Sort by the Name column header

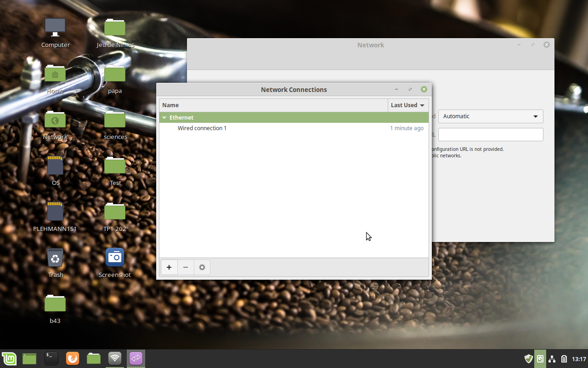[x=273, y=105]
